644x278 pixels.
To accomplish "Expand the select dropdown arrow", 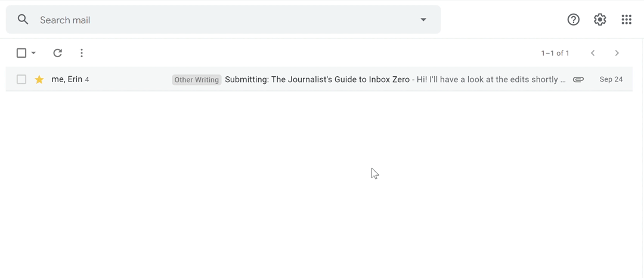I will (34, 53).
